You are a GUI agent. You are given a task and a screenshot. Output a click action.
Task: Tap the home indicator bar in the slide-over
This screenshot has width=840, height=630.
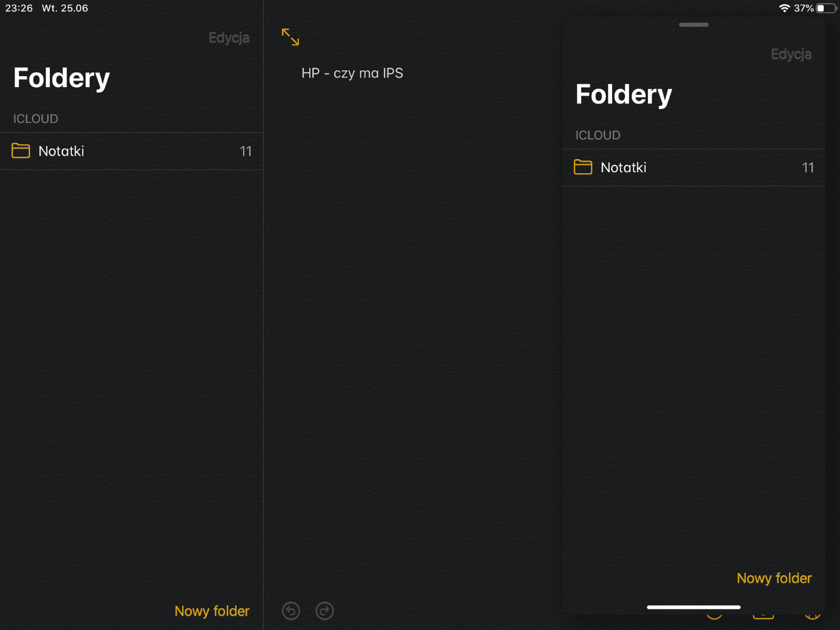coord(694,607)
